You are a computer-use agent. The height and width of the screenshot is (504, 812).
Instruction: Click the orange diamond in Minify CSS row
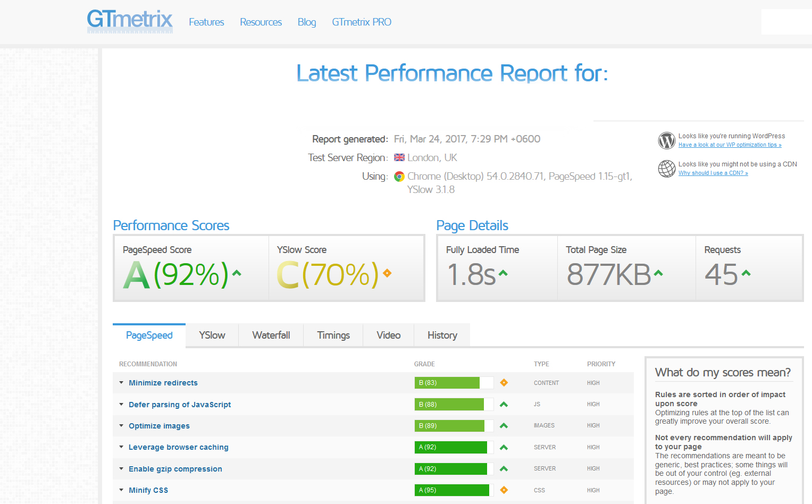point(504,490)
